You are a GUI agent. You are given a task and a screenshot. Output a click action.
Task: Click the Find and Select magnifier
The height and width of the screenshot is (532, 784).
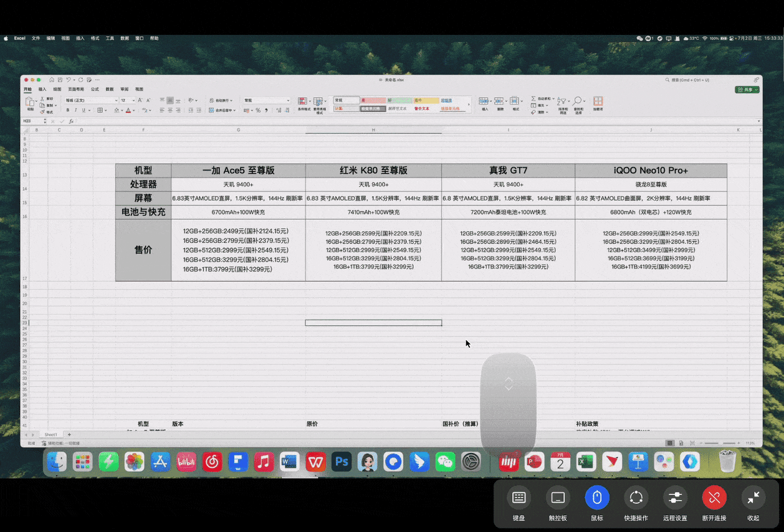(x=578, y=102)
